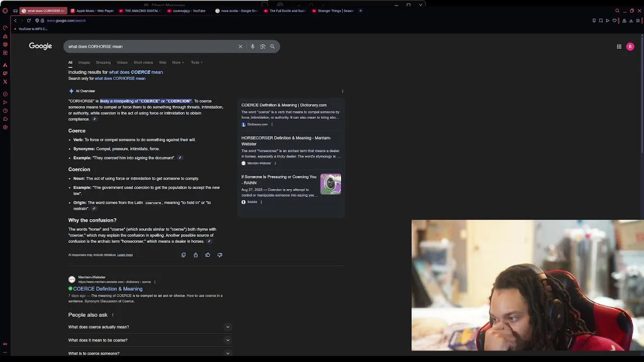Viewport: 644px width, 362px height.
Task: Open the tab search magnifier icon
Action: [x=617, y=11]
